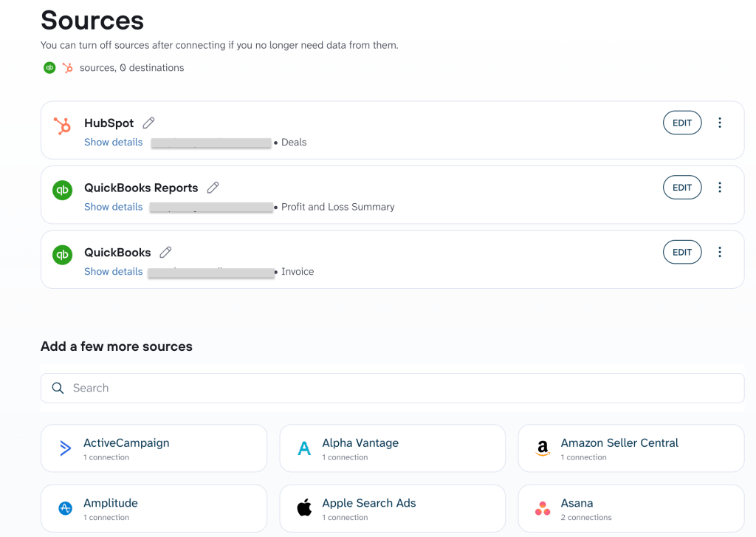
Task: Add ActiveCampaign as a source
Action: pyautogui.click(x=154, y=448)
